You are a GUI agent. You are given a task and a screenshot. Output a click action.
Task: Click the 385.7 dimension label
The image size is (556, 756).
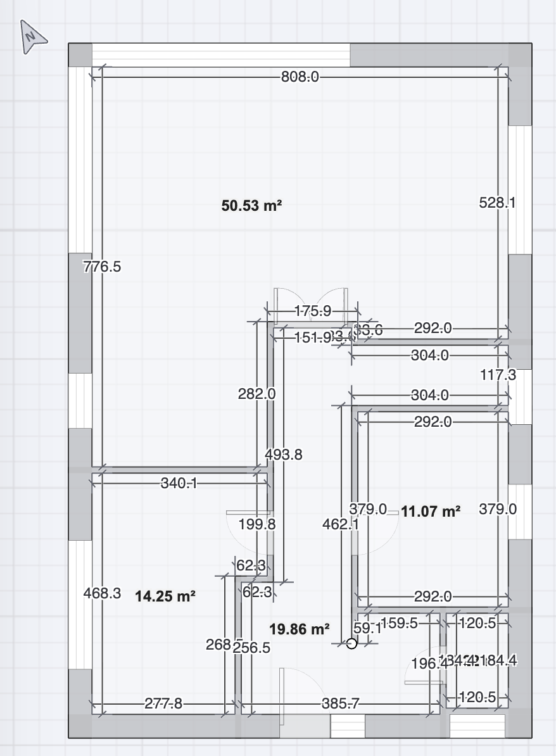[x=341, y=704]
